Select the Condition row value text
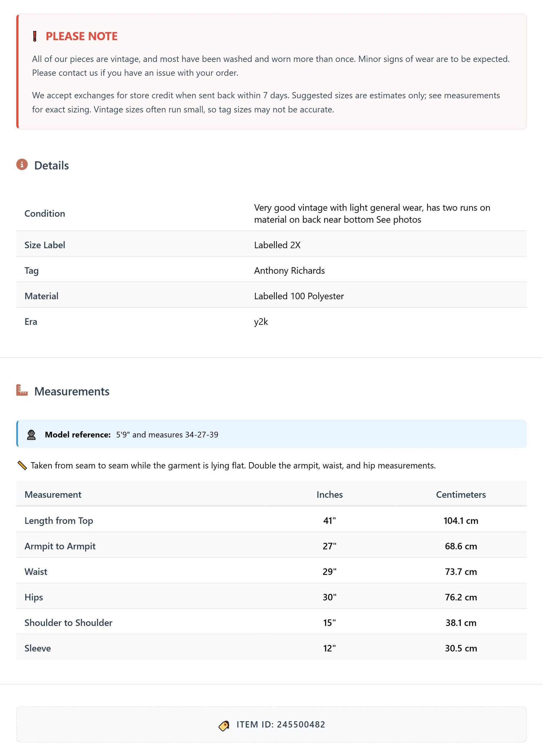 pos(372,214)
